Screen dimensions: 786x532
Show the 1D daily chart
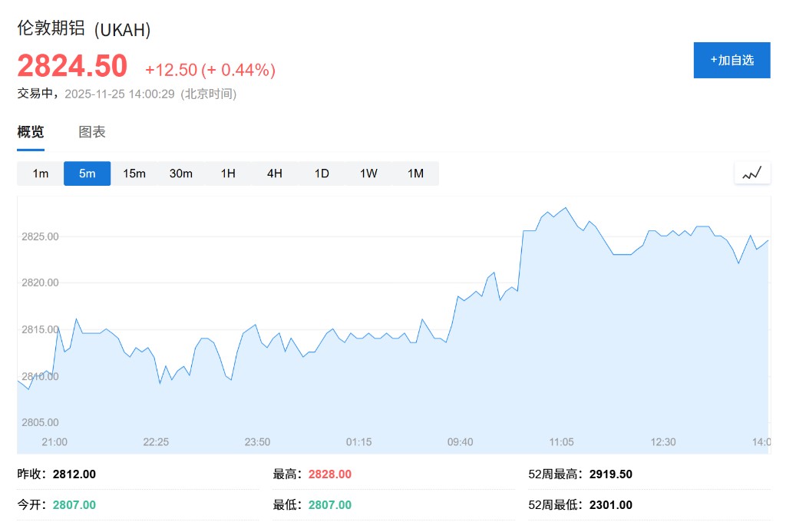tap(322, 173)
